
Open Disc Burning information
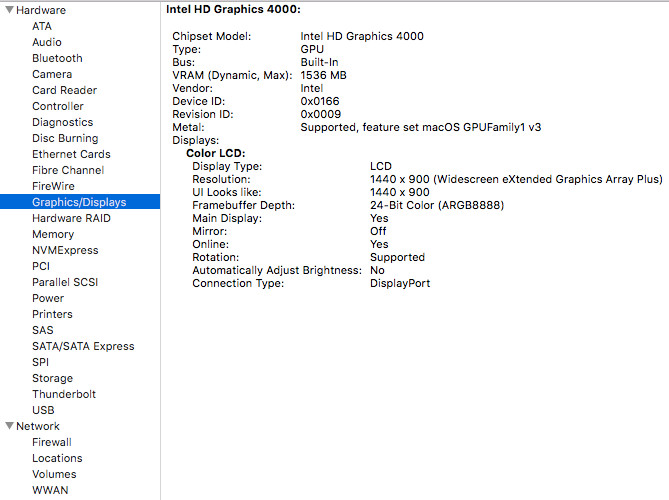[x=65, y=138]
